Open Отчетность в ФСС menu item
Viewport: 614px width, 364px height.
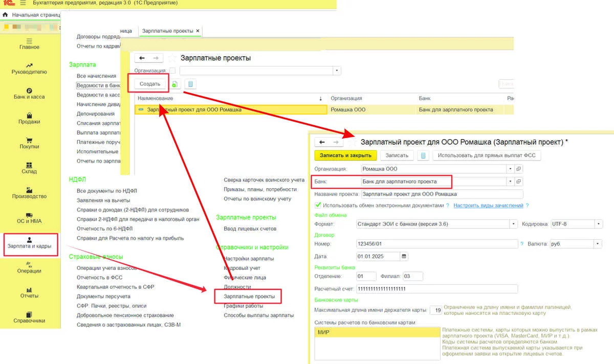click(99, 278)
